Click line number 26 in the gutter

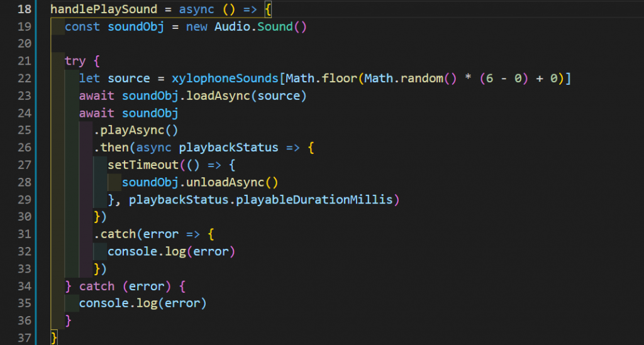[25, 148]
